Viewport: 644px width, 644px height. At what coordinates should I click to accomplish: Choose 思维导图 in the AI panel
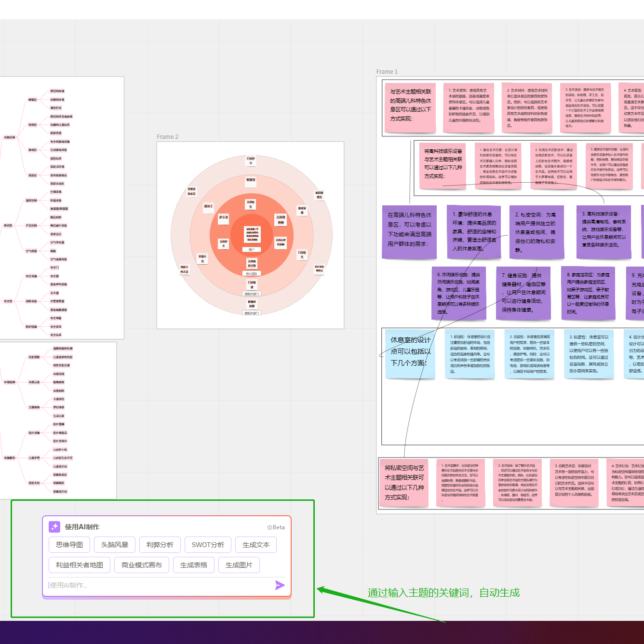pyautogui.click(x=69, y=545)
